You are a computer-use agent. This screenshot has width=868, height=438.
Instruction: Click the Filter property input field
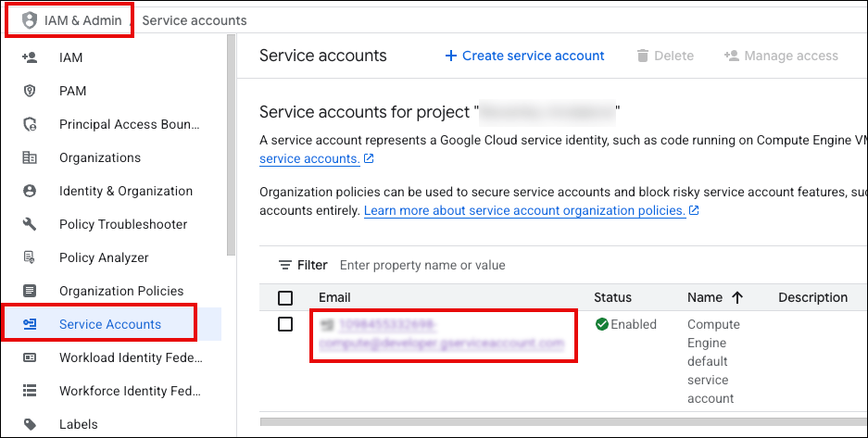point(422,266)
